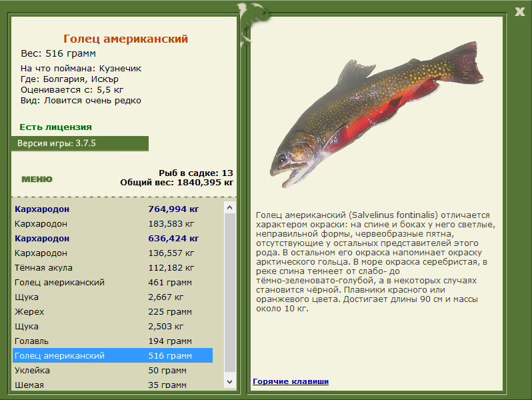This screenshot has height=400, width=532.
Task: Click the Оценивается с: 5,5 кг line
Action: point(72,90)
